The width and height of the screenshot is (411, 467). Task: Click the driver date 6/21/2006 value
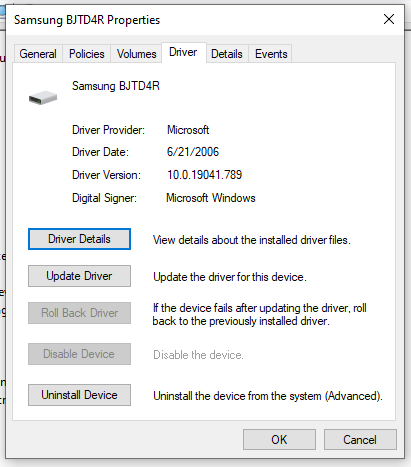pyautogui.click(x=193, y=152)
